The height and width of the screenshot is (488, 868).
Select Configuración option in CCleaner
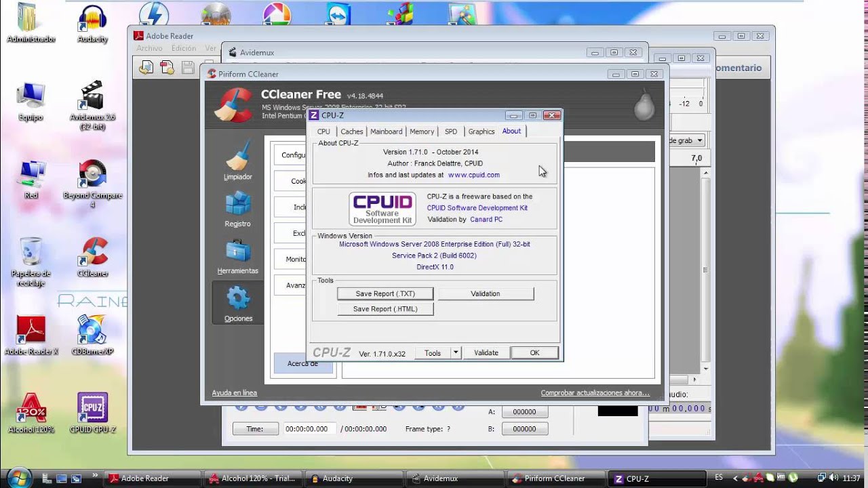click(x=291, y=155)
